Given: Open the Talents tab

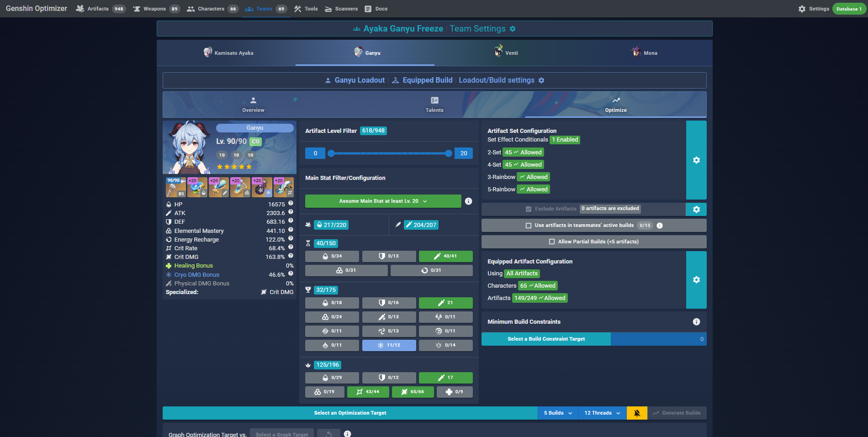Looking at the screenshot, I should 434,105.
